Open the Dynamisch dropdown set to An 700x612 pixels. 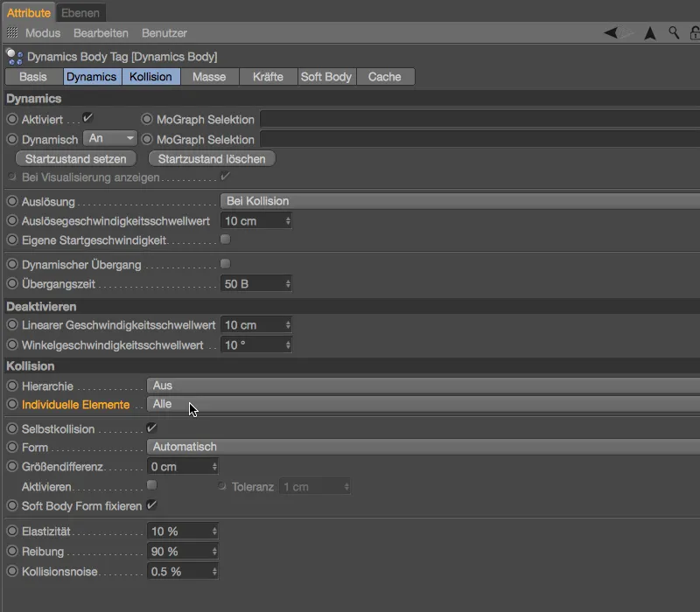110,139
